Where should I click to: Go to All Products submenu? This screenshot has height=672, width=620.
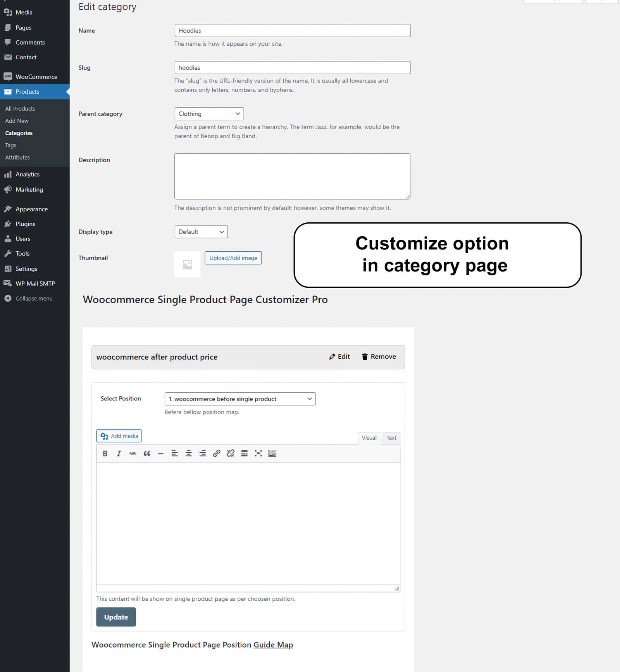pos(20,108)
